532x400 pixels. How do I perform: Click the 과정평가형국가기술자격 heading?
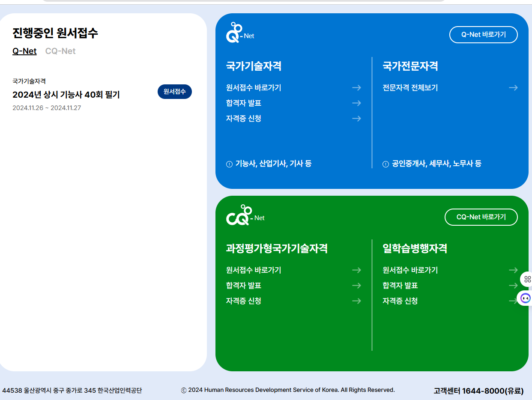click(277, 248)
